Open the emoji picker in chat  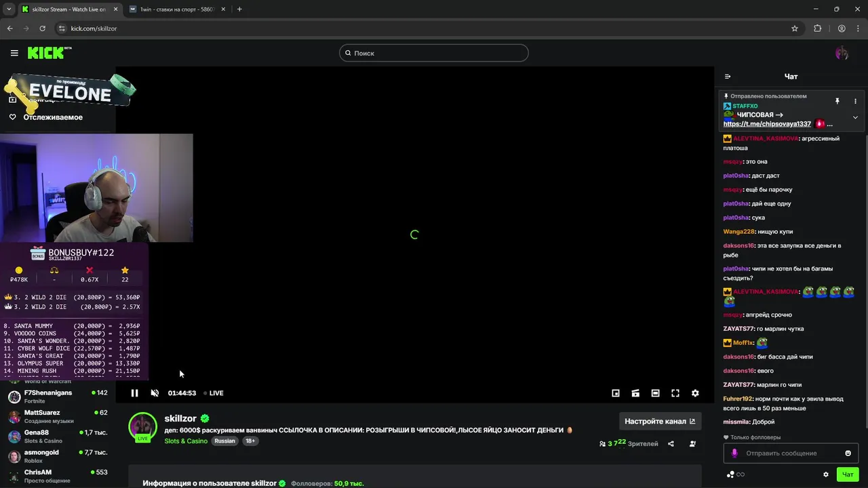point(848,453)
